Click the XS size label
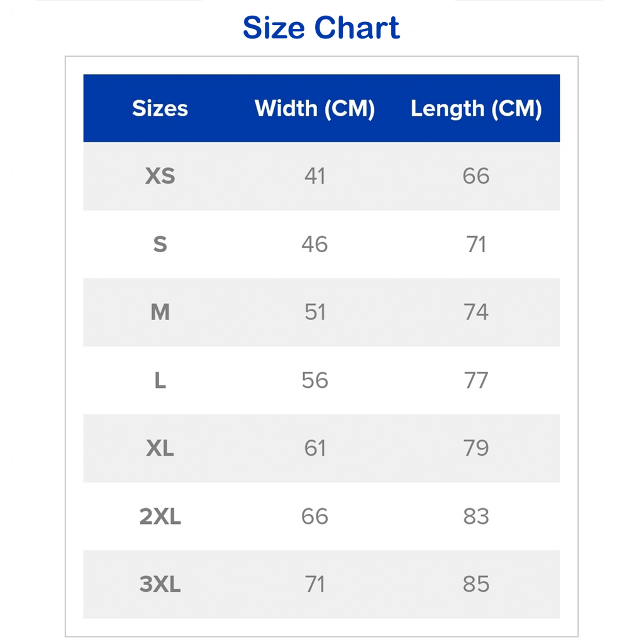The height and width of the screenshot is (644, 644). (160, 176)
